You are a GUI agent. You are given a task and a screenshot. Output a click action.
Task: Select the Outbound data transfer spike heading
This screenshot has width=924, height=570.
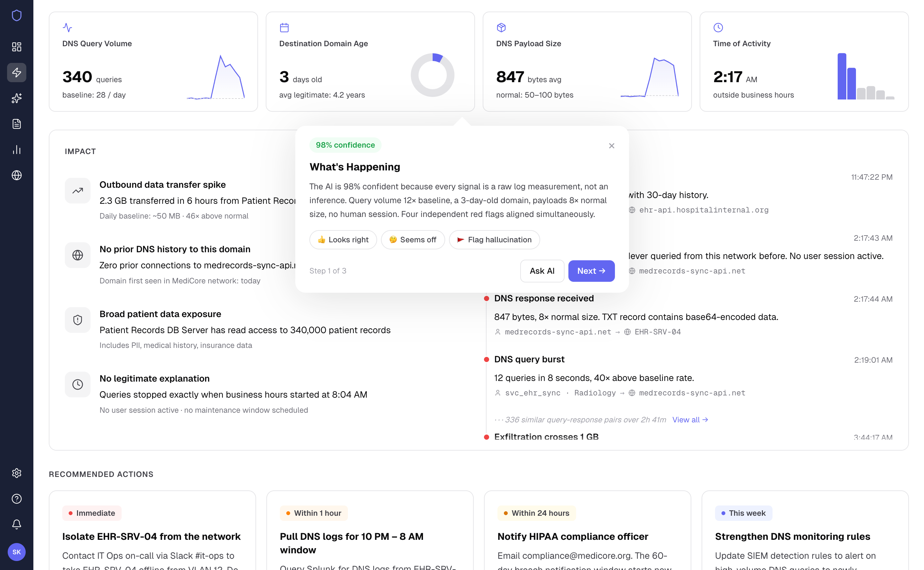pos(162,185)
